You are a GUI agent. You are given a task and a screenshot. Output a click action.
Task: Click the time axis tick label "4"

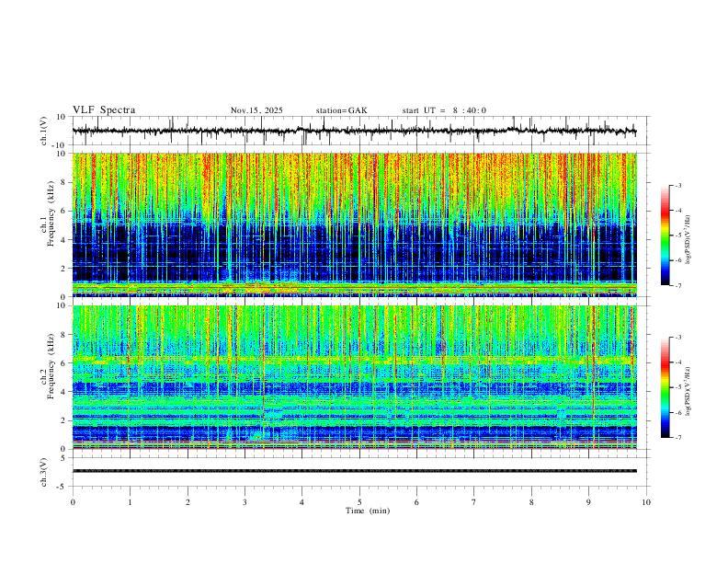301,502
